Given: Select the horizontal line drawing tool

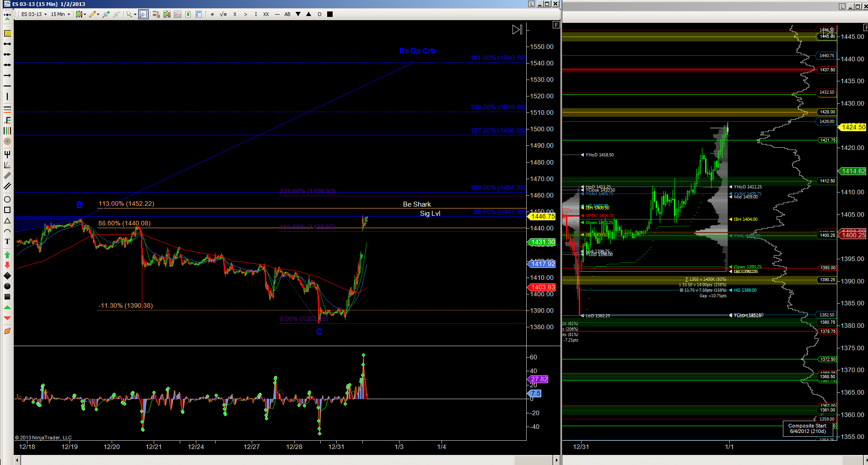Looking at the screenshot, I should coord(7,86).
